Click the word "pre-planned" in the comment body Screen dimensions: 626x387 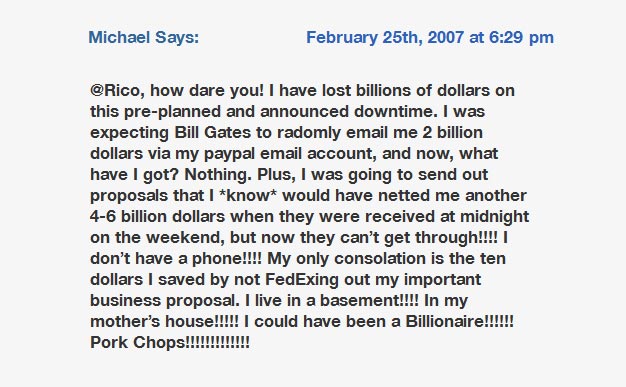coord(172,112)
